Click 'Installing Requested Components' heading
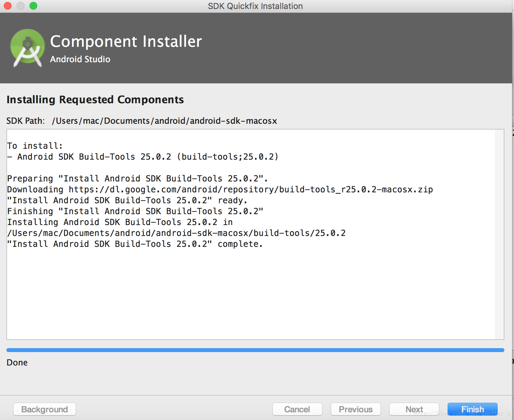This screenshot has height=420, width=514. click(95, 100)
